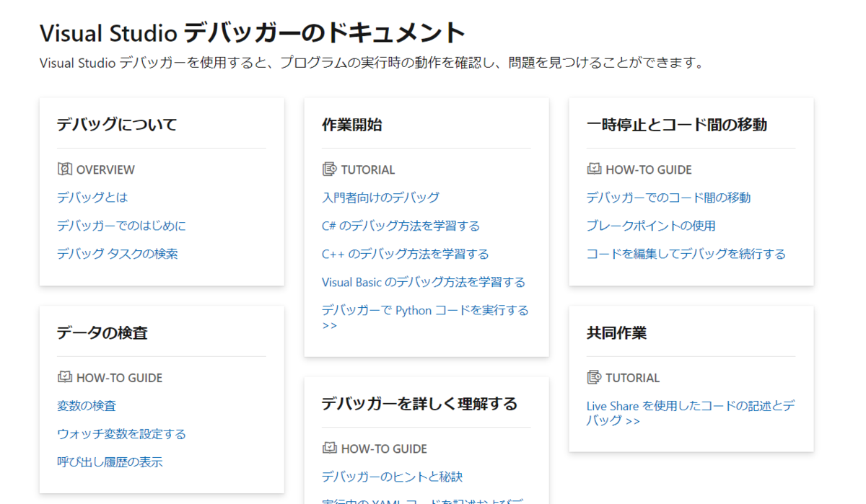This screenshot has height=504, width=866.
Task: Click the 作業開始 card heading
Action: (x=352, y=124)
